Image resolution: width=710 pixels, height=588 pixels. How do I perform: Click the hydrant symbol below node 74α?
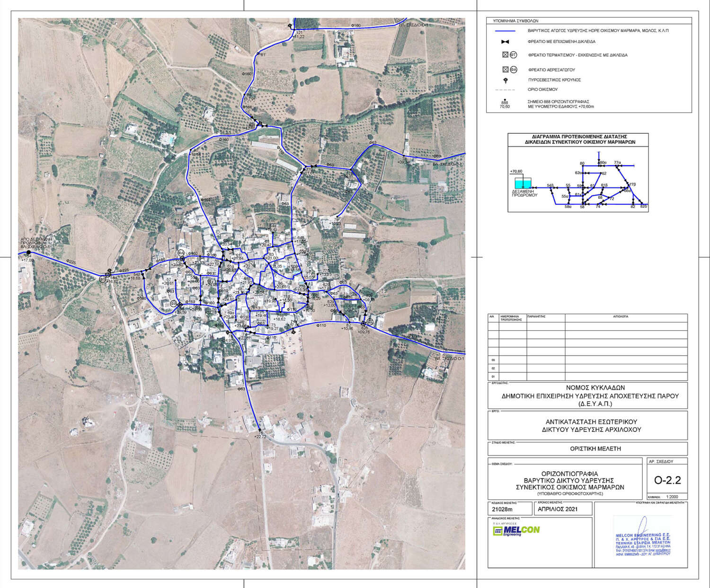coord(294,331)
